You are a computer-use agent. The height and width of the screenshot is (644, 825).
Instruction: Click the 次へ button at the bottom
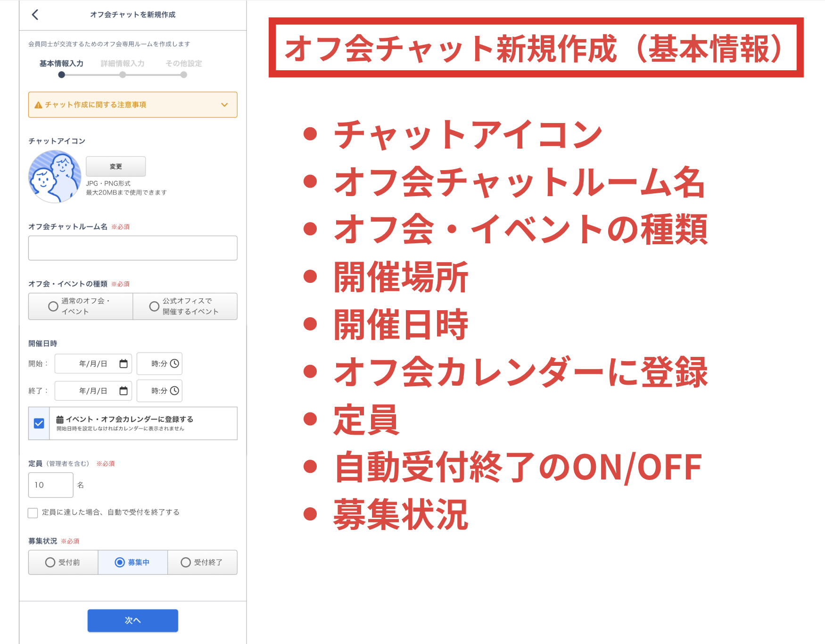(132, 620)
